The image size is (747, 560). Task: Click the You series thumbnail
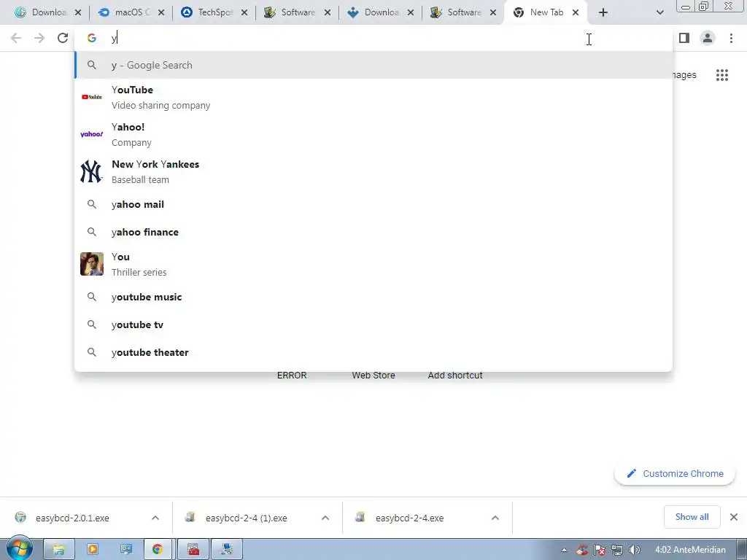[91, 264]
